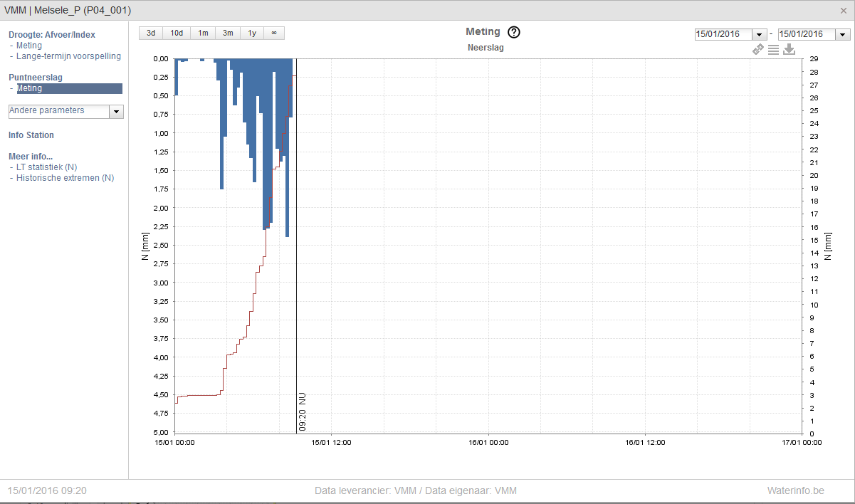Open the help question mark next to Meting
This screenshot has width=855, height=504.
(514, 32)
